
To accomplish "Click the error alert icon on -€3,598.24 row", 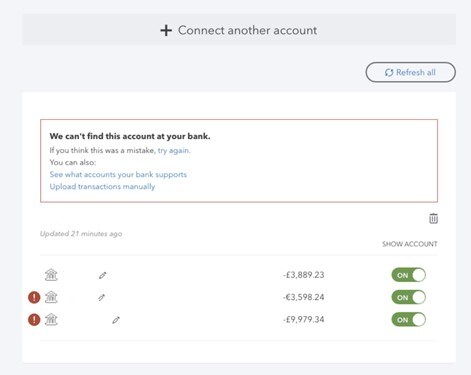I will (x=34, y=297).
